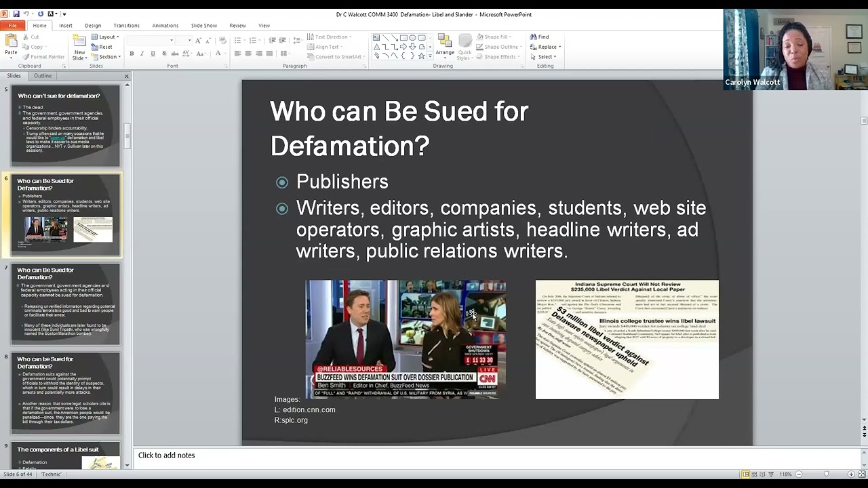The image size is (868, 488).
Task: Select the Text Box shape
Action: [x=377, y=38]
